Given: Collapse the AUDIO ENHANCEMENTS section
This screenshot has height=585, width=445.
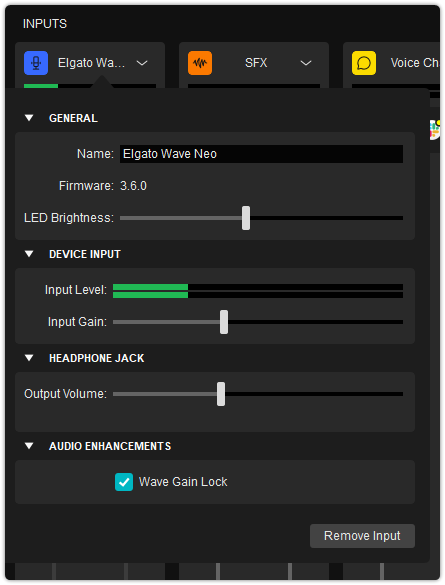Looking at the screenshot, I should [x=29, y=446].
